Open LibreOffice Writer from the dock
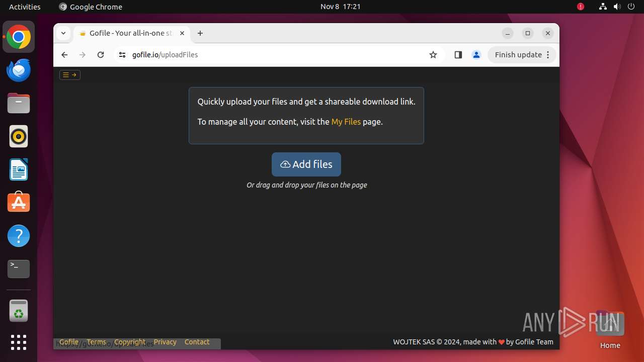Screen dimensions: 644x362 [x=19, y=170]
